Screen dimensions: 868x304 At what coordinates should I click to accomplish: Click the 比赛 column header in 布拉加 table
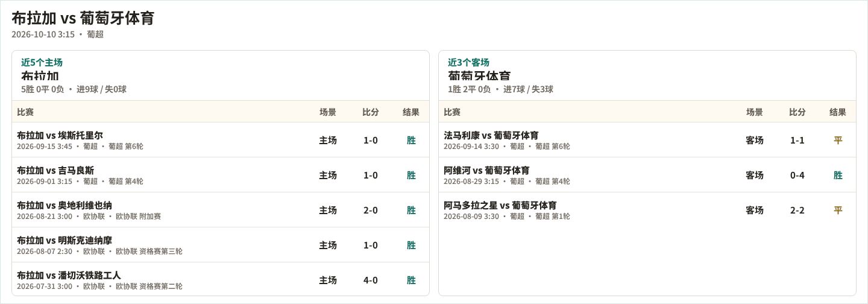click(x=25, y=112)
